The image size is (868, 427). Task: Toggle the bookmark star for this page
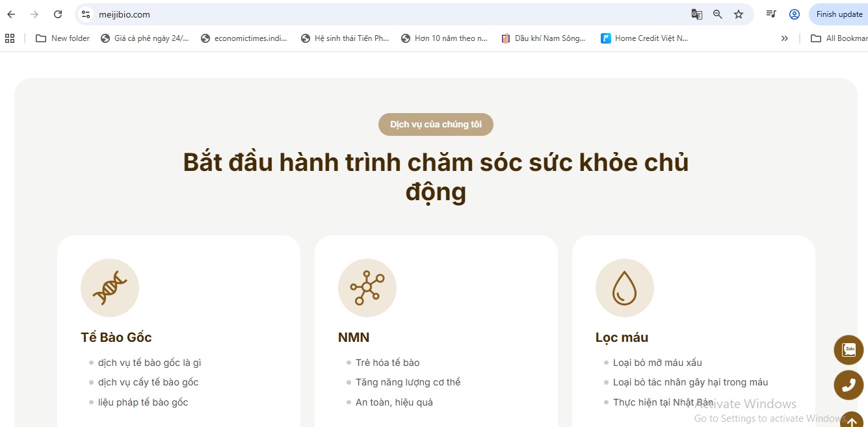coord(739,14)
